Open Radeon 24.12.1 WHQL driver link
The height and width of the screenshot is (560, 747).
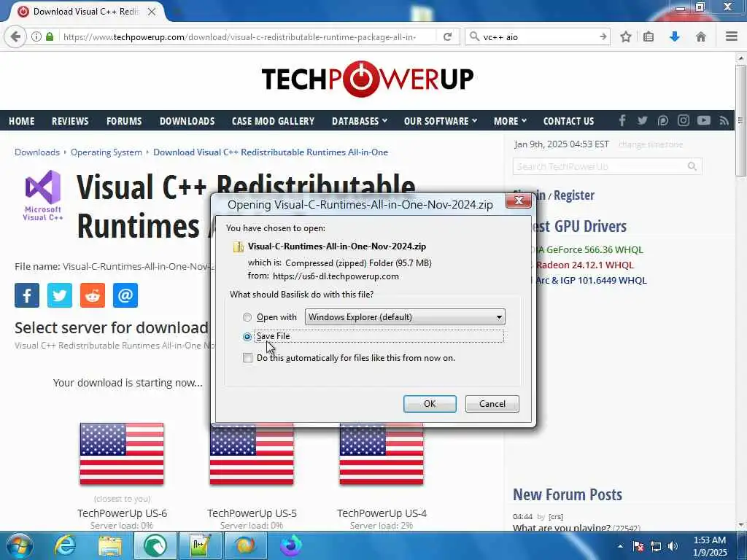[585, 265]
